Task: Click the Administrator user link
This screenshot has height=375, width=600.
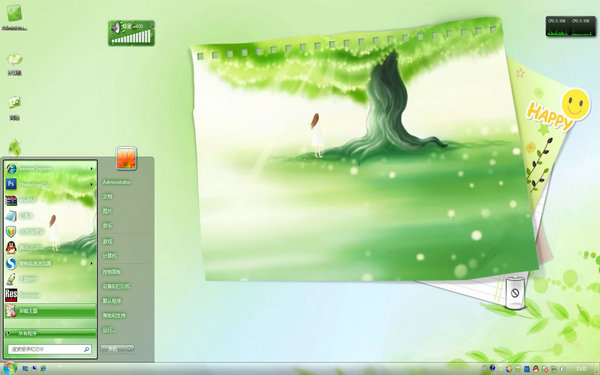Action: point(117,182)
